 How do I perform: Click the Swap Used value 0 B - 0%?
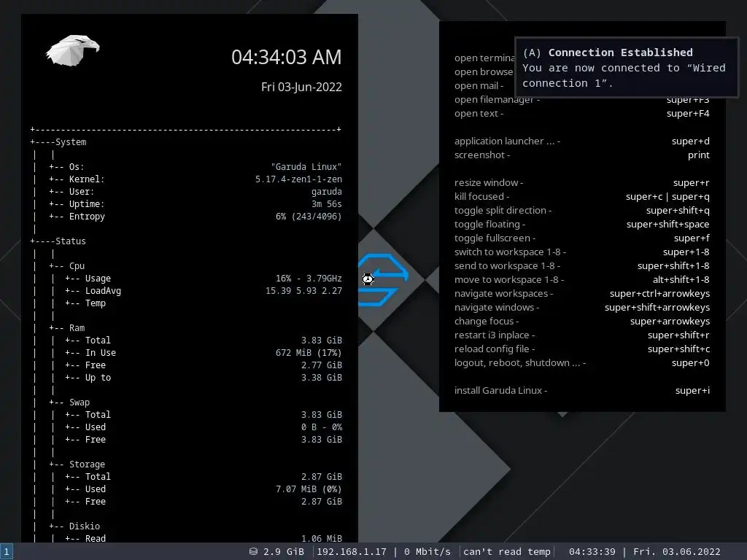point(322,427)
